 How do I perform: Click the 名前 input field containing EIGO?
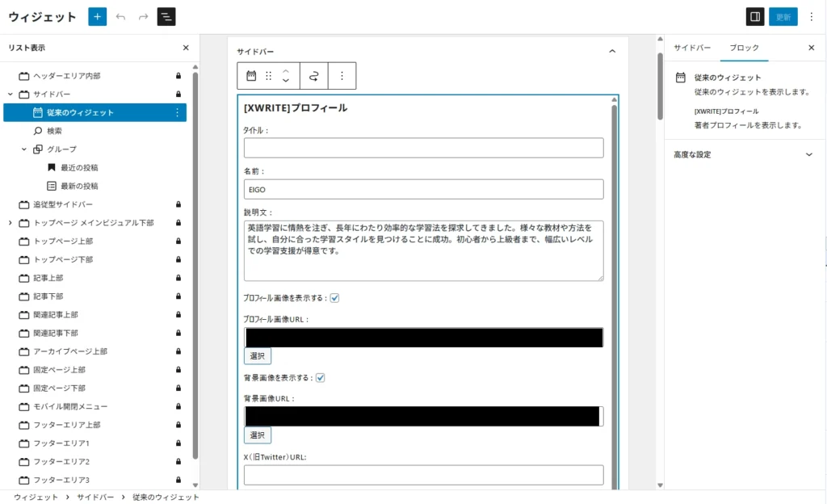pyautogui.click(x=423, y=189)
